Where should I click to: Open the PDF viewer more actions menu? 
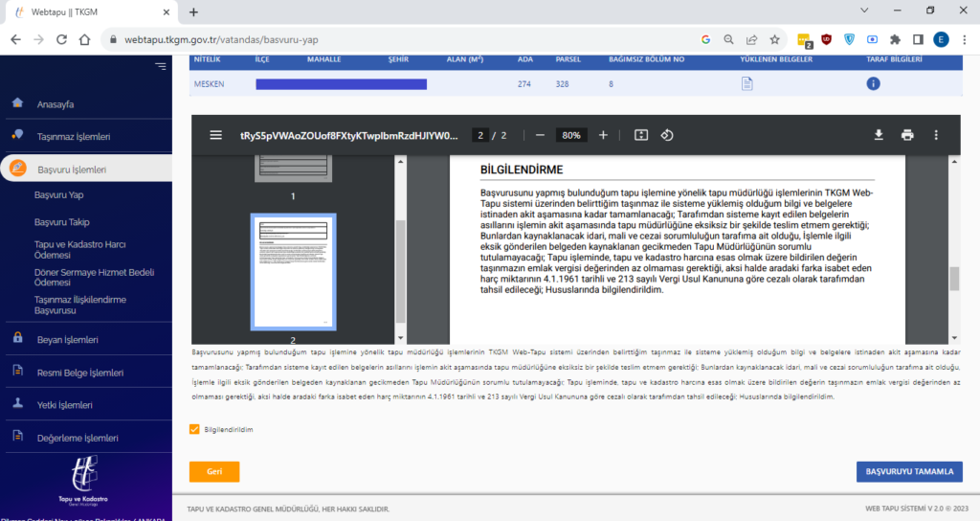[x=936, y=135]
